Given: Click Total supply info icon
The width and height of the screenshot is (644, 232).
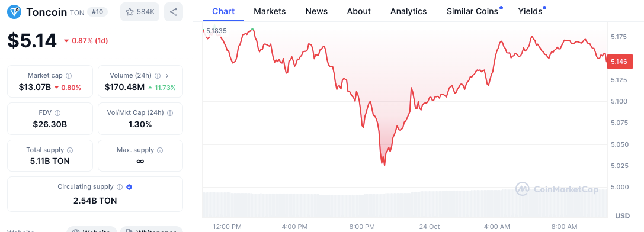Looking at the screenshot, I should 71,150.
